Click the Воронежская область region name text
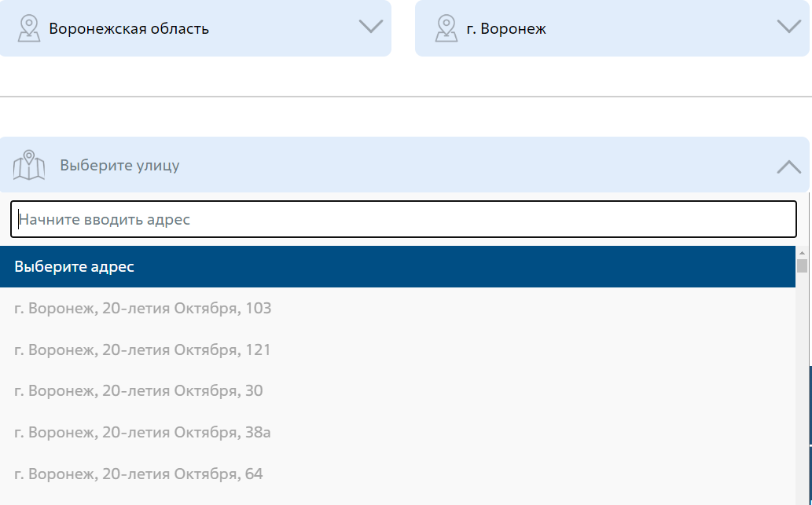Image resolution: width=812 pixels, height=505 pixels. tap(129, 28)
